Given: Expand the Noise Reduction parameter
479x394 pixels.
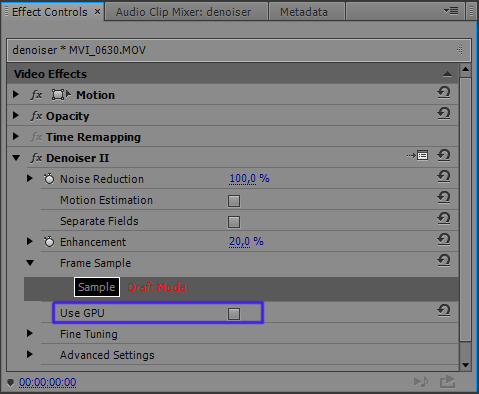Looking at the screenshot, I should pos(29,179).
